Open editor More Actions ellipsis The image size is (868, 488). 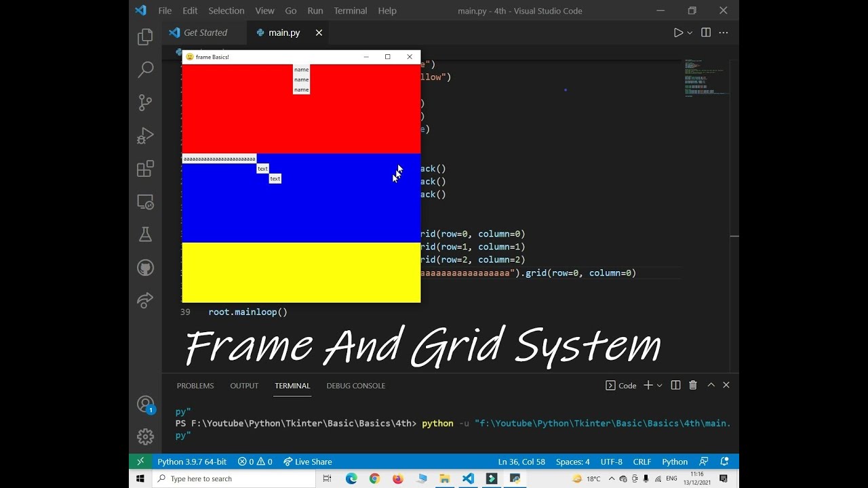(x=724, y=33)
